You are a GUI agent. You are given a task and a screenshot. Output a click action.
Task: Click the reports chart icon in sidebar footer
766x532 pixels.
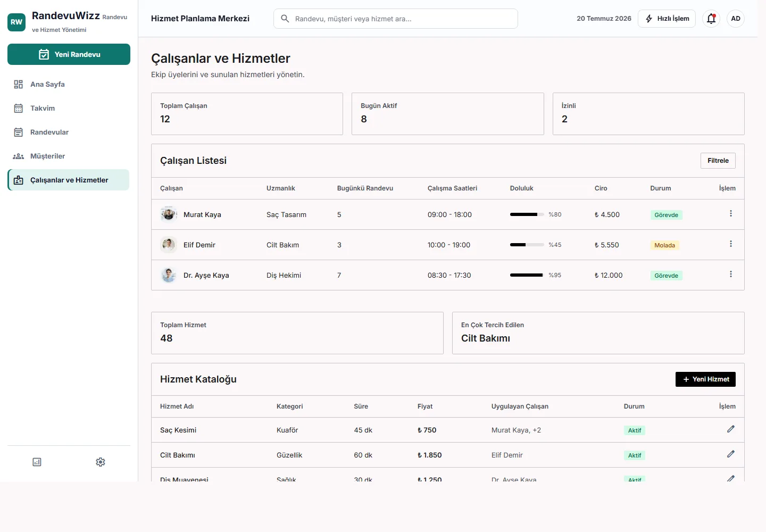tap(37, 462)
